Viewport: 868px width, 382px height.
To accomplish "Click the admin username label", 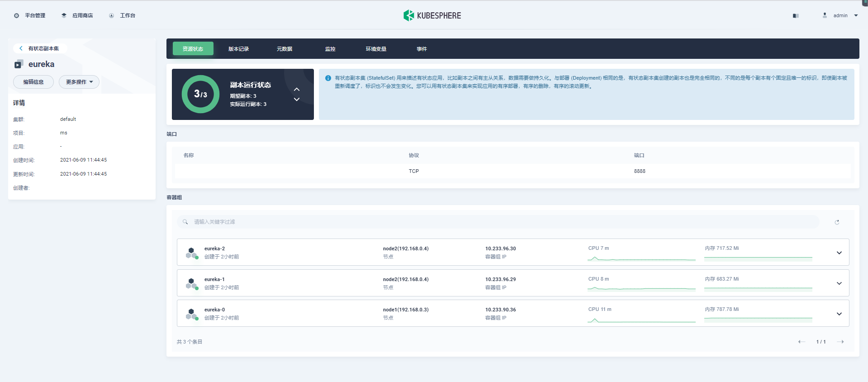I will [840, 15].
